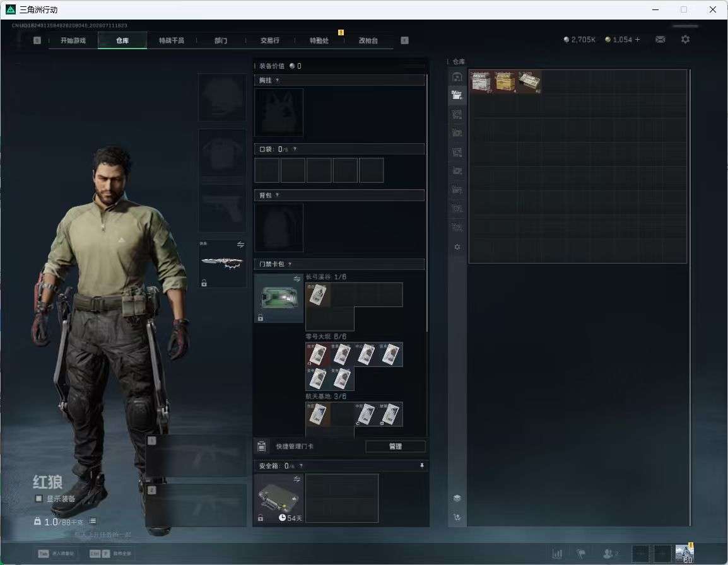Click the swap arrows on the knife slot
The width and height of the screenshot is (728, 565).
[240, 245]
